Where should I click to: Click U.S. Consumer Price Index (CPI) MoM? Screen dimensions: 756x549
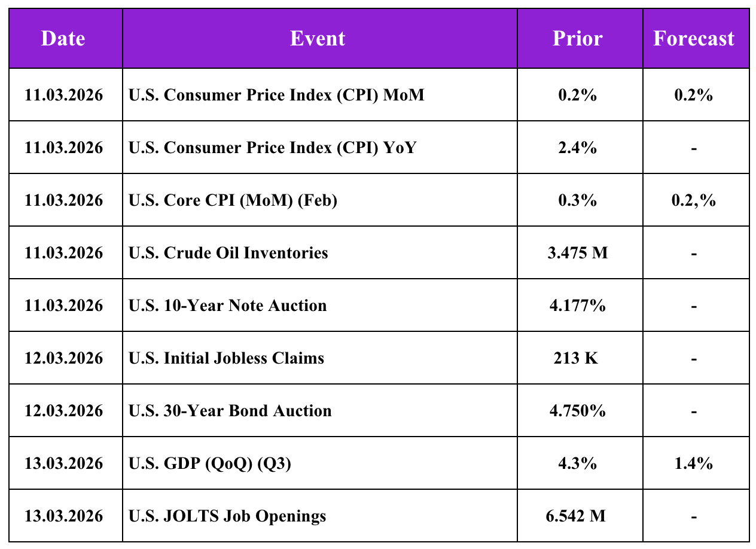click(x=277, y=94)
